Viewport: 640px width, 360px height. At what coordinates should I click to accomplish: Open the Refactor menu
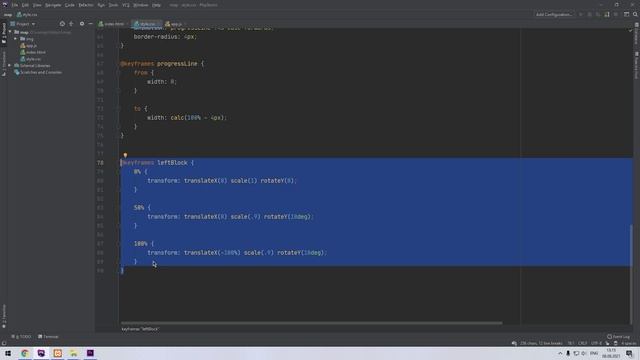click(86, 5)
